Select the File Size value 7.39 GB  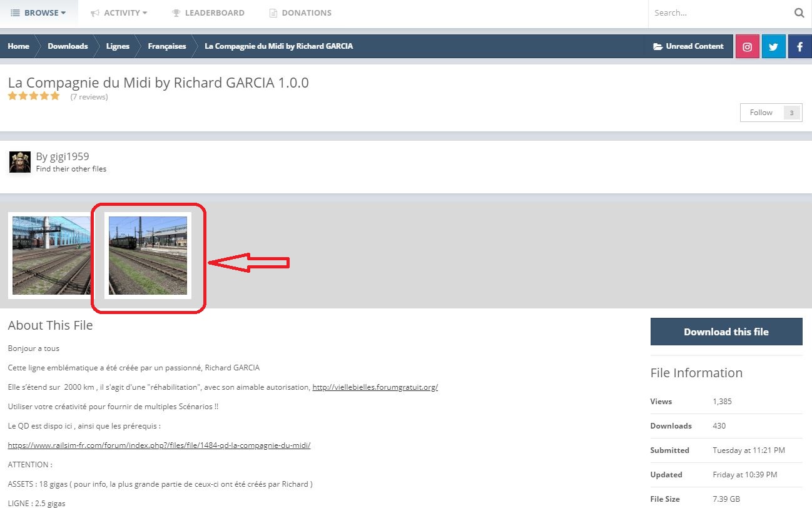728,499
